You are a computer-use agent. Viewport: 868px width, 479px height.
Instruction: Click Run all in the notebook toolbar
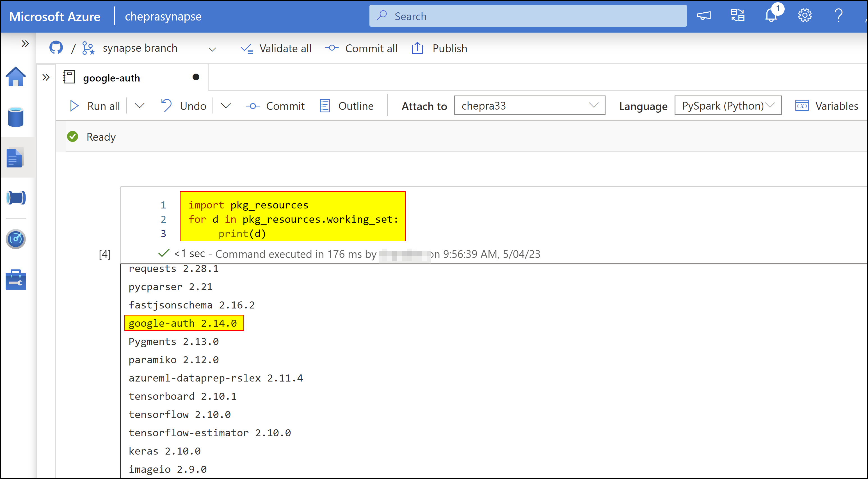(95, 106)
